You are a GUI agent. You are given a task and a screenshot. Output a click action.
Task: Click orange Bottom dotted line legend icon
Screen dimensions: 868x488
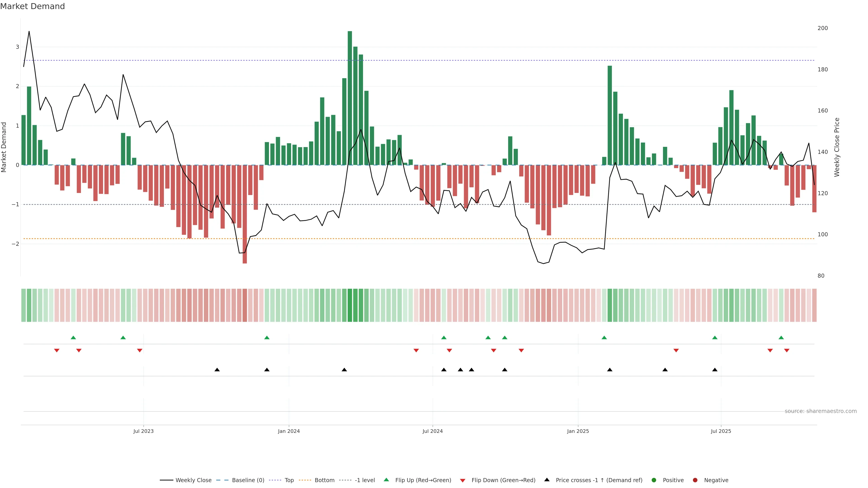[305, 480]
